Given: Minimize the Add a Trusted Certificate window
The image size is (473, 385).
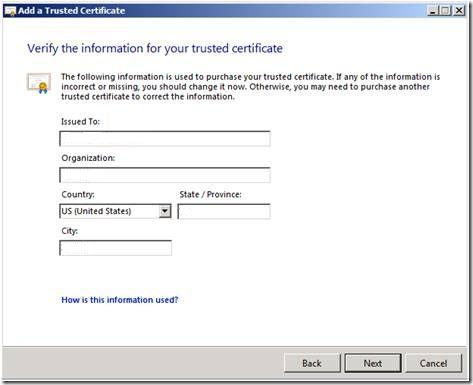Looking at the screenshot, I should coord(433,11).
